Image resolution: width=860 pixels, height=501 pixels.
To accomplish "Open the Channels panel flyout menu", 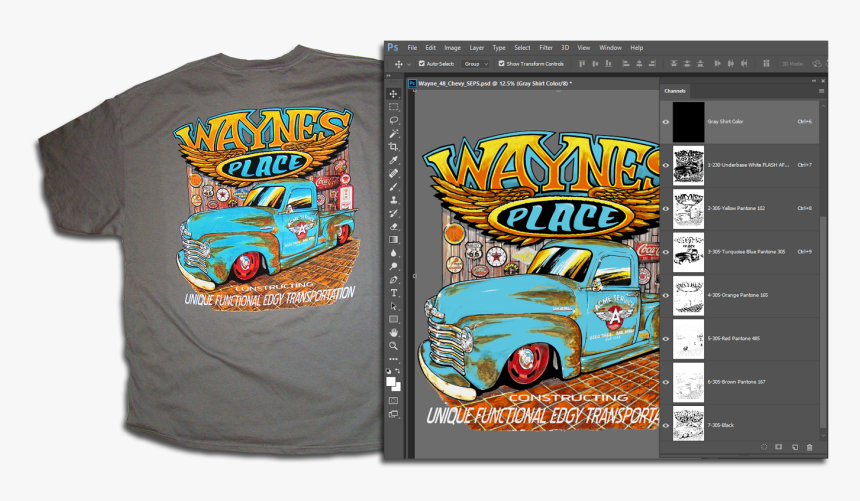I will [x=822, y=91].
